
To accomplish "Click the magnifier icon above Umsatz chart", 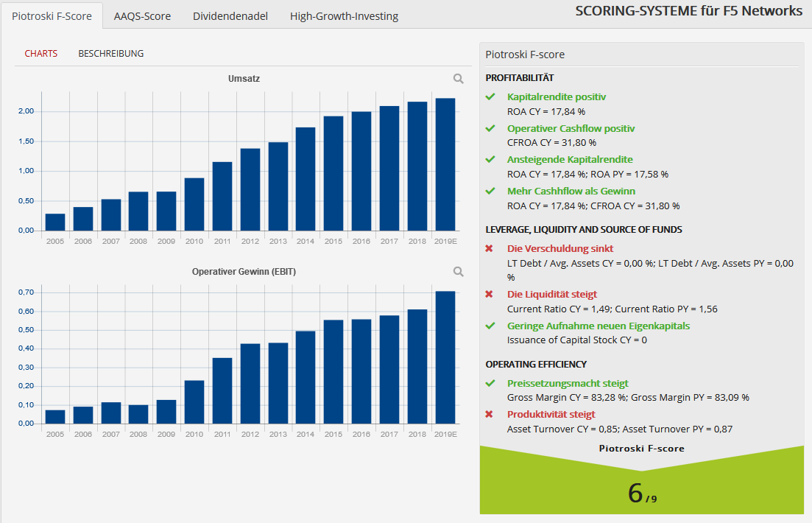I will pyautogui.click(x=459, y=79).
